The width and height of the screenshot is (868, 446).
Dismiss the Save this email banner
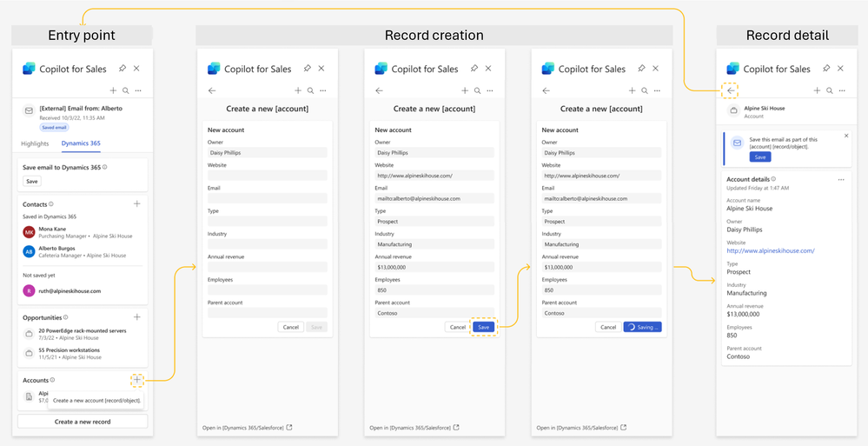tap(846, 136)
